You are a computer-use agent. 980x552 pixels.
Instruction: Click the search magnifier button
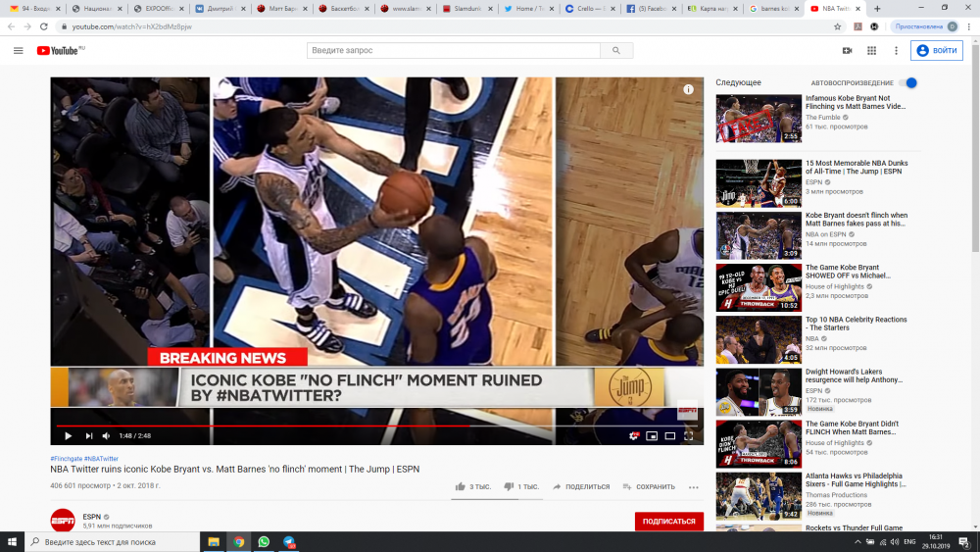pos(615,50)
